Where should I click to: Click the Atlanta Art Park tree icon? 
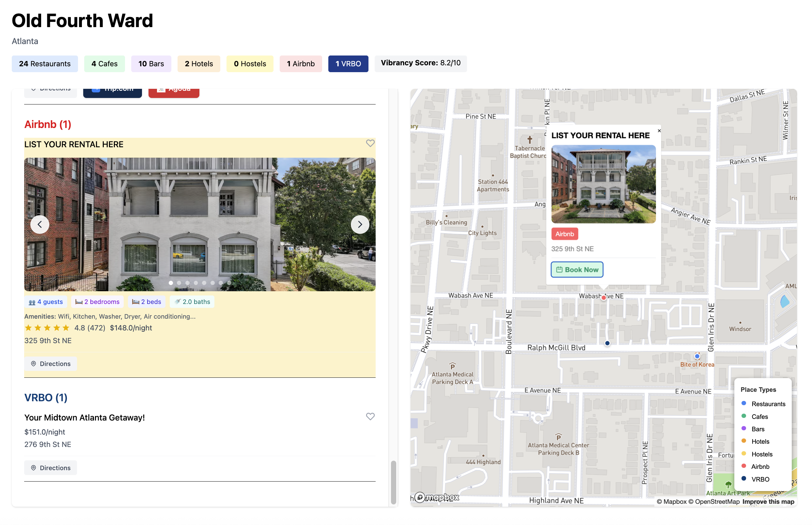[x=728, y=485]
